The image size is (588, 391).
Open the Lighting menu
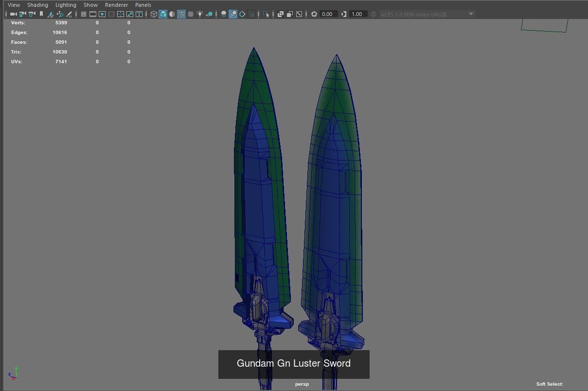[x=66, y=5]
